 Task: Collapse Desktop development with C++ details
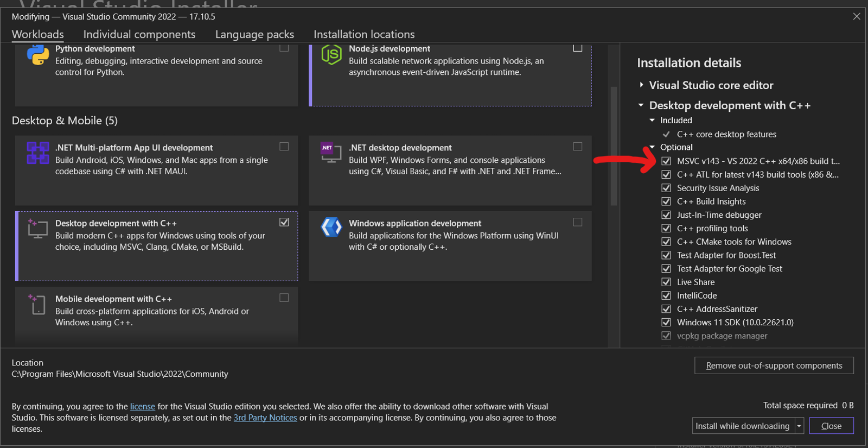click(641, 105)
